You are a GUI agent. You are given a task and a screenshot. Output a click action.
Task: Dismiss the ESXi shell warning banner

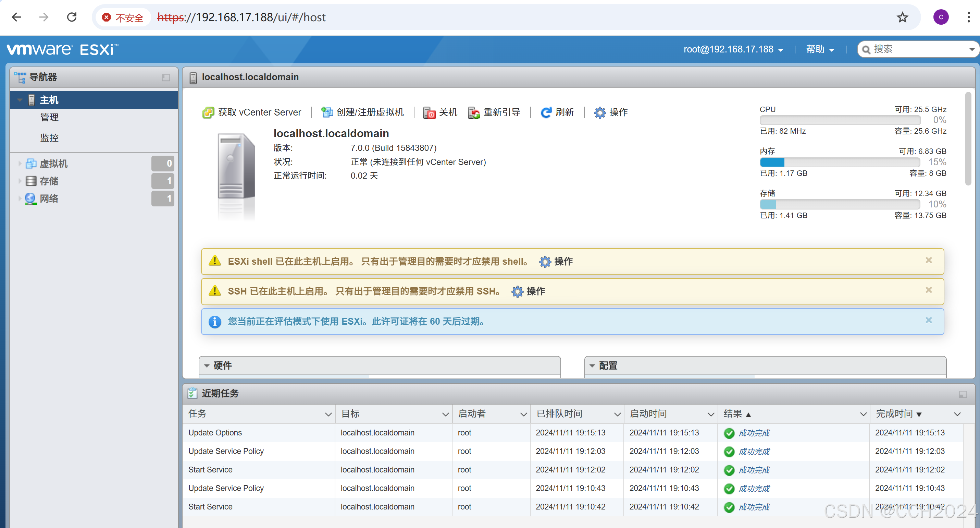929,260
